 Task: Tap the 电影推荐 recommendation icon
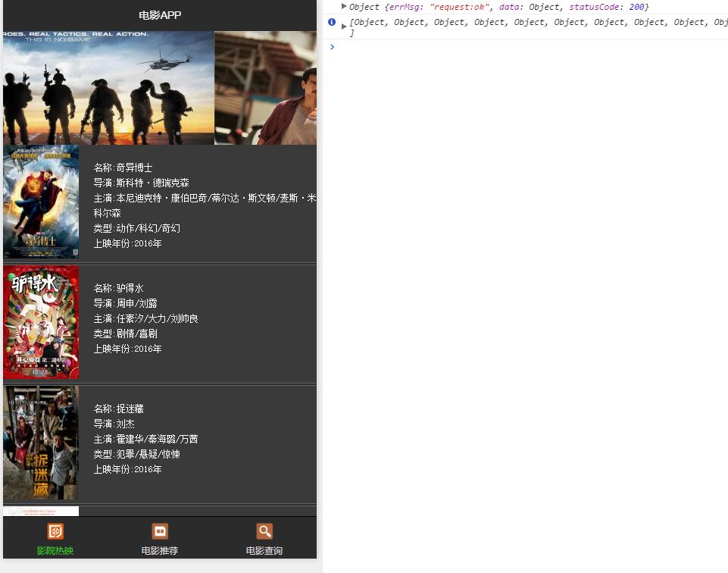160,531
